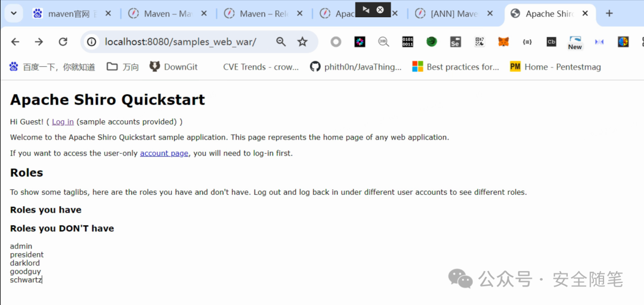
Task: Click the Apache Shiro Quickstart heading
Action: click(107, 99)
